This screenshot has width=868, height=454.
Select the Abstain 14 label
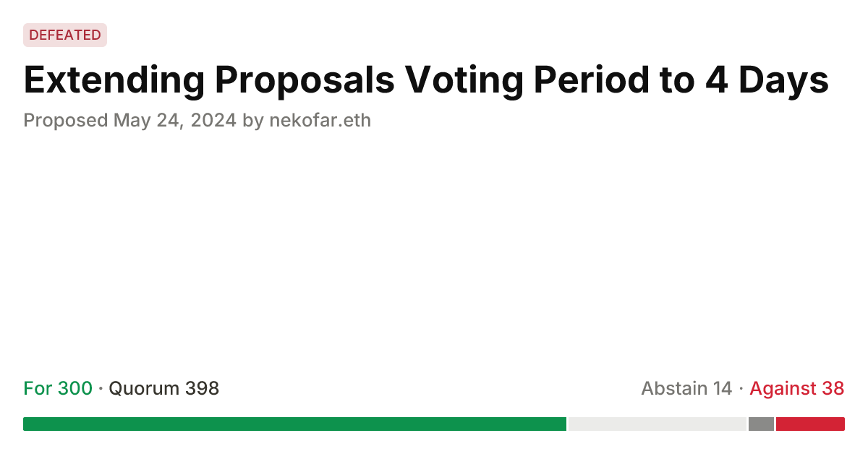point(686,388)
